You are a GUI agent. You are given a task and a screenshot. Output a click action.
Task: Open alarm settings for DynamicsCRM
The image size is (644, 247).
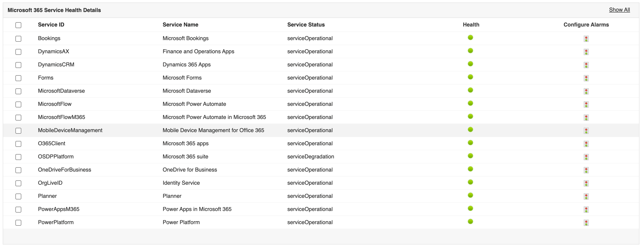(x=586, y=65)
